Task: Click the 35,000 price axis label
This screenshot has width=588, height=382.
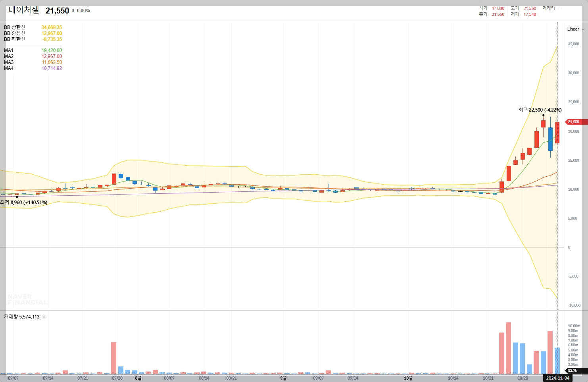Action: click(573, 44)
